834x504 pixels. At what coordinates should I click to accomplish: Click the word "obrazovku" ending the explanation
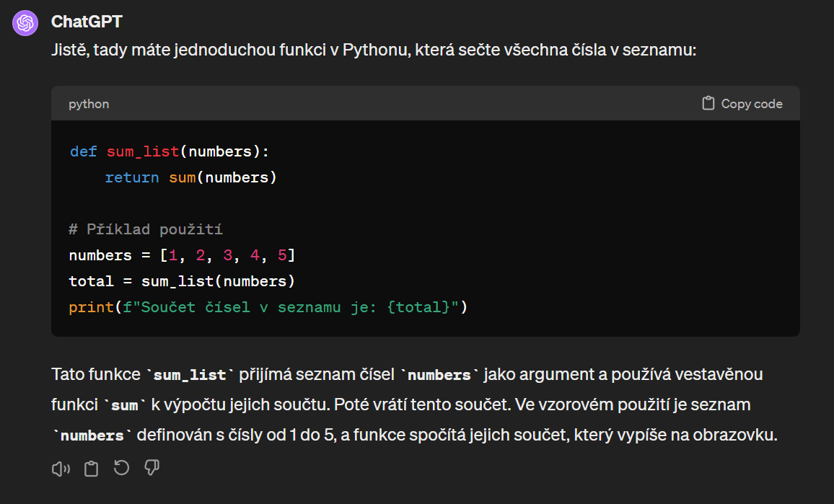click(x=744, y=436)
